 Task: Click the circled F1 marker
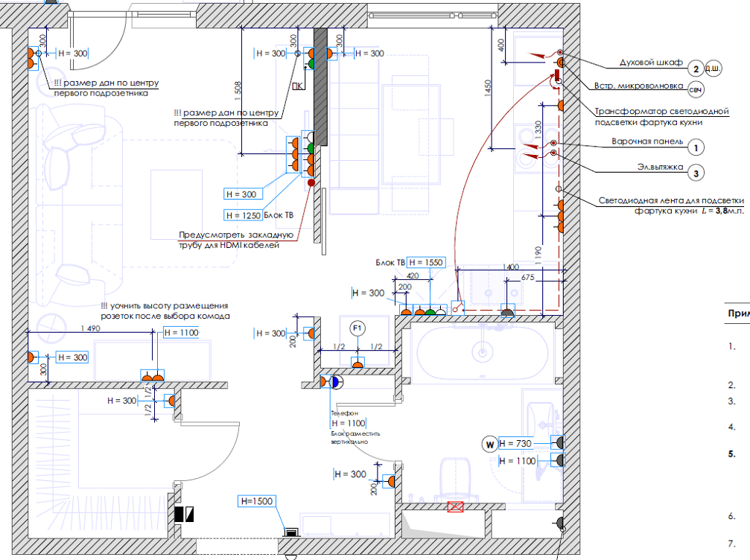click(x=357, y=328)
